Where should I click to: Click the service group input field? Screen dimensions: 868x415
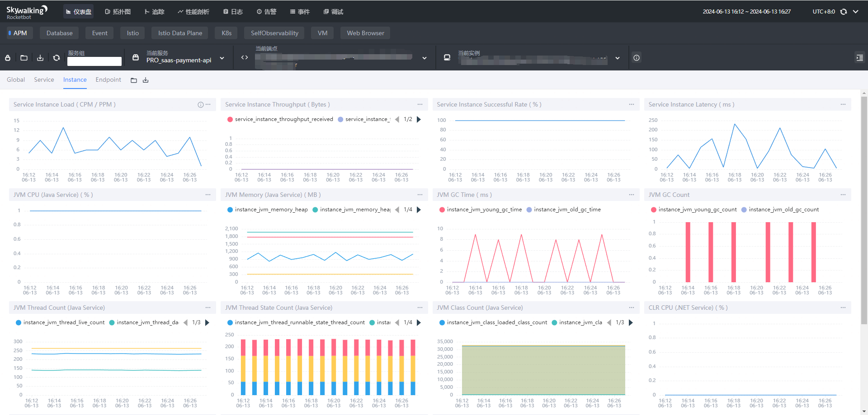tap(94, 61)
